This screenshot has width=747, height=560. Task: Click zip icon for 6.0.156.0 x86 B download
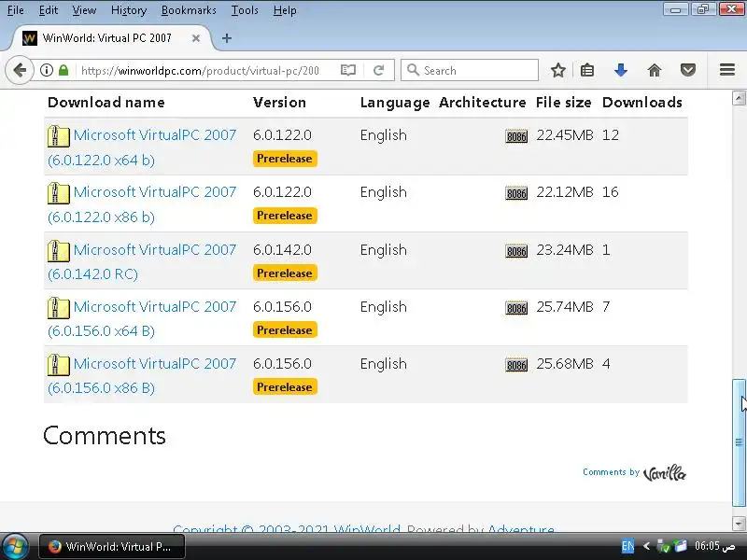59,365
